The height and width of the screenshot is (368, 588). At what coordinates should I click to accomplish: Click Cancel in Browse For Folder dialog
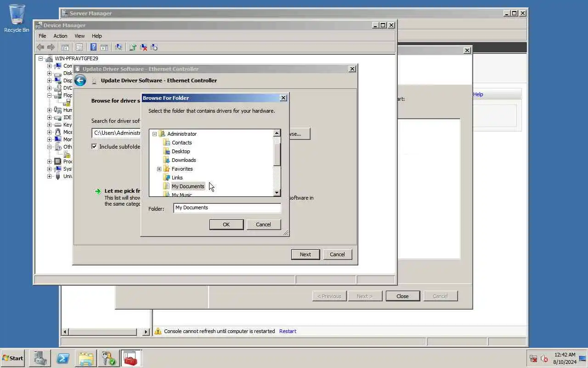pos(263,224)
